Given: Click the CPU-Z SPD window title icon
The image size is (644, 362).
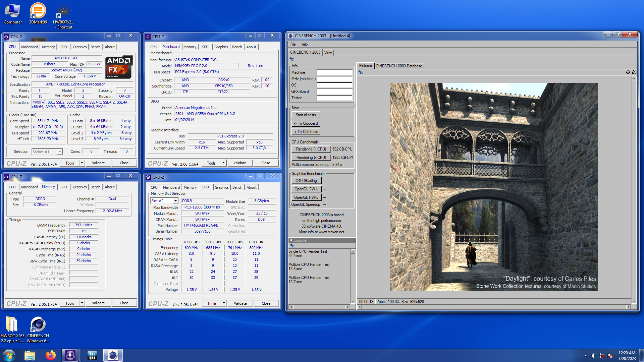Looking at the screenshot, I should [148, 177].
